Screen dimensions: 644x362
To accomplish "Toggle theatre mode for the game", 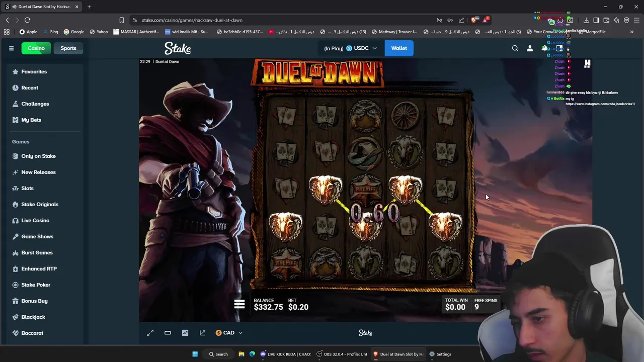I will click(x=168, y=333).
